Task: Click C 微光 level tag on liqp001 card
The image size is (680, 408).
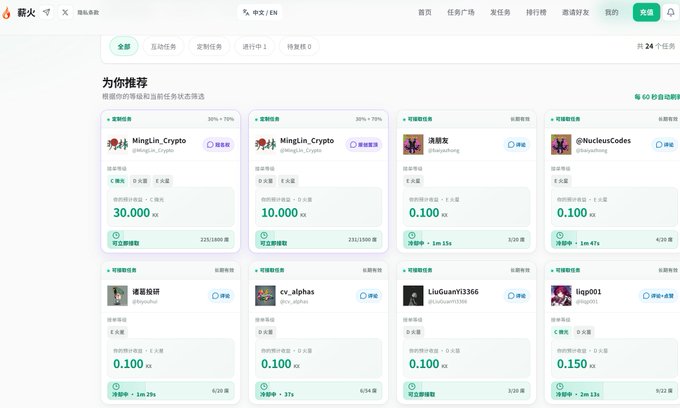Action: click(x=561, y=332)
